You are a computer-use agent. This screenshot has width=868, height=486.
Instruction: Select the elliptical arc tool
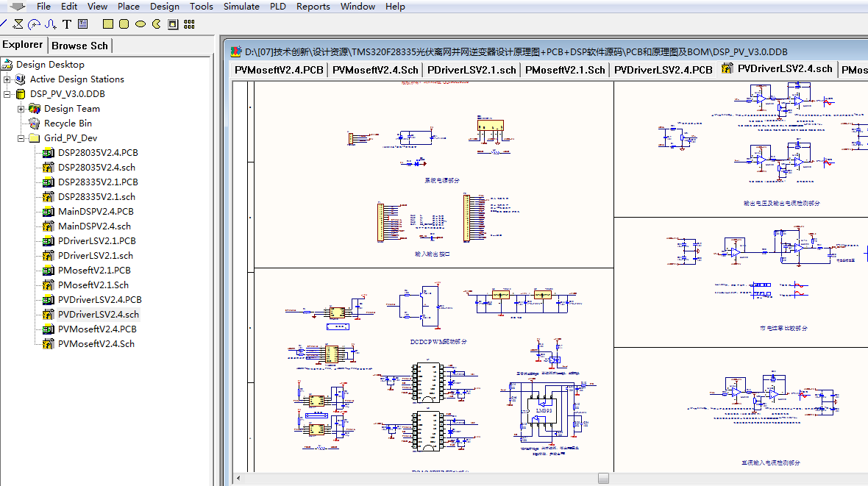point(35,24)
